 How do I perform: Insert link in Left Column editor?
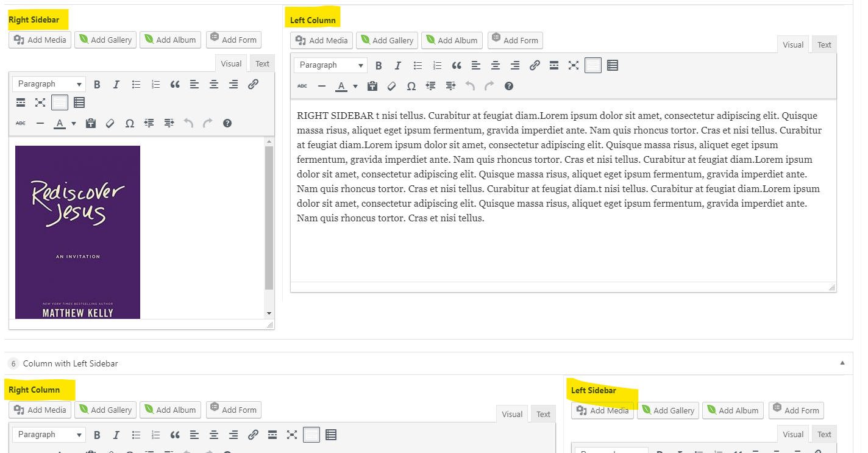tap(535, 66)
